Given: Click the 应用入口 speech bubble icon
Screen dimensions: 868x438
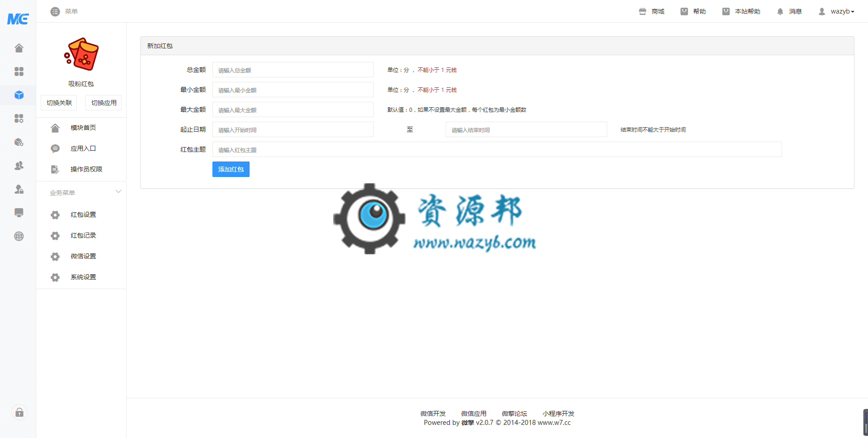Looking at the screenshot, I should point(55,149).
